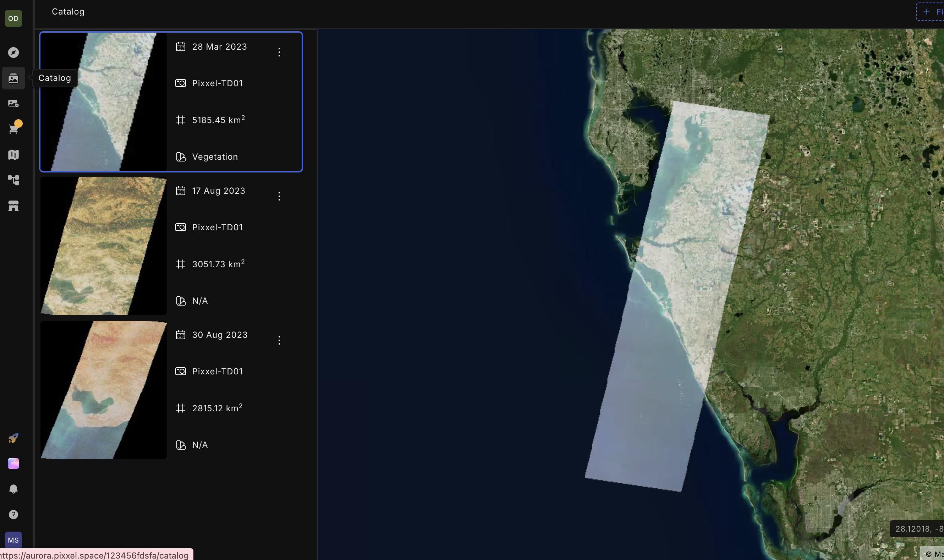Open the OD organization avatar
The height and width of the screenshot is (560, 944).
13,18
